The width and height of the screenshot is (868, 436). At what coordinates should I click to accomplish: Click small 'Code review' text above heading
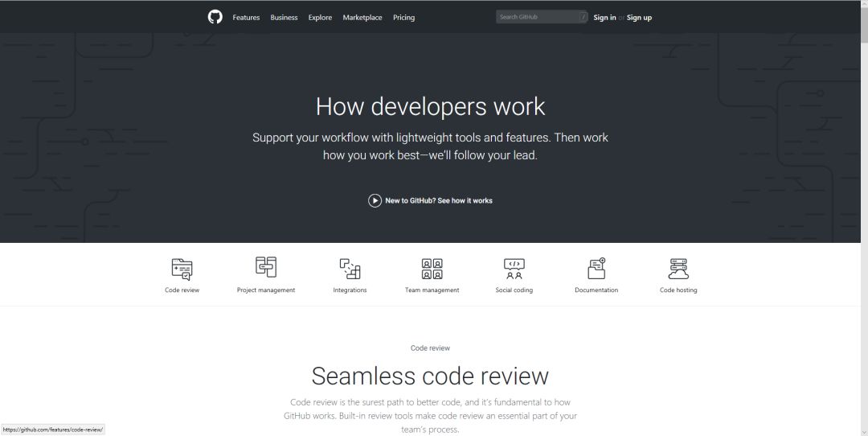click(430, 348)
